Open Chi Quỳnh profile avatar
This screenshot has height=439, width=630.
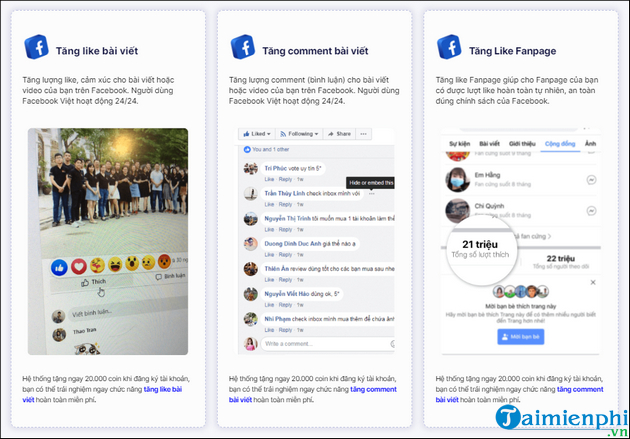458,210
